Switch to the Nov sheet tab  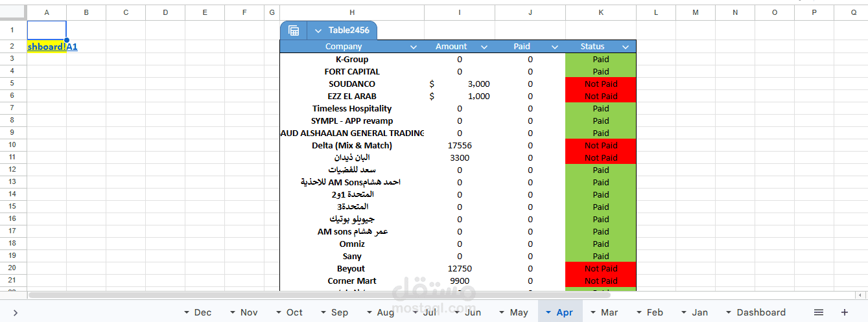(249, 312)
